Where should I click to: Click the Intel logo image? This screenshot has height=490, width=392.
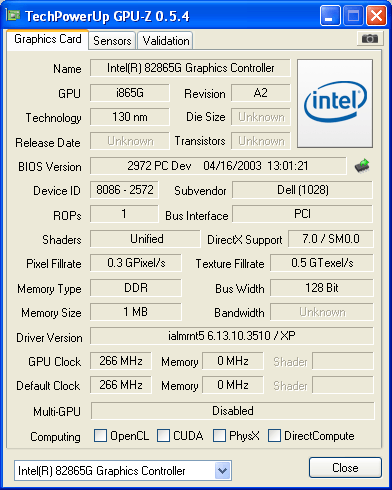(335, 103)
